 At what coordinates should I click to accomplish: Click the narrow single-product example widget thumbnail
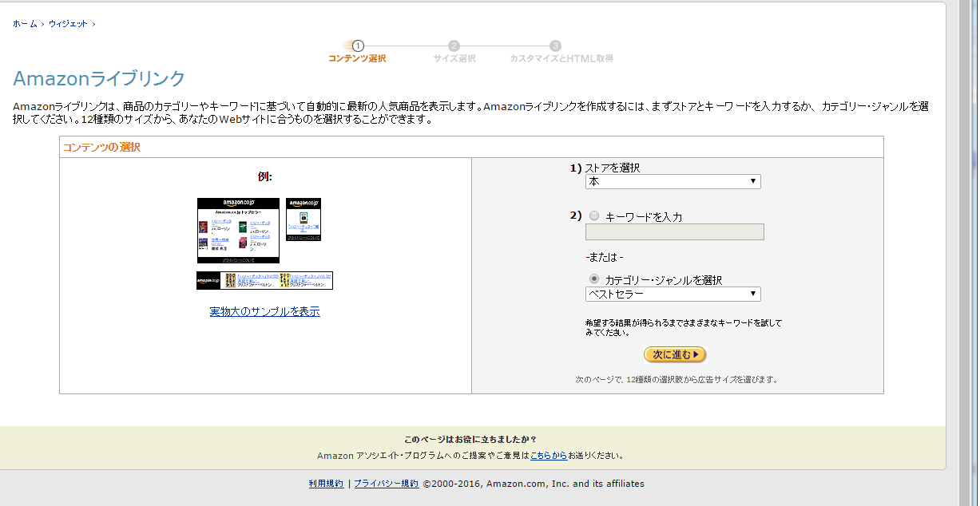[x=304, y=219]
